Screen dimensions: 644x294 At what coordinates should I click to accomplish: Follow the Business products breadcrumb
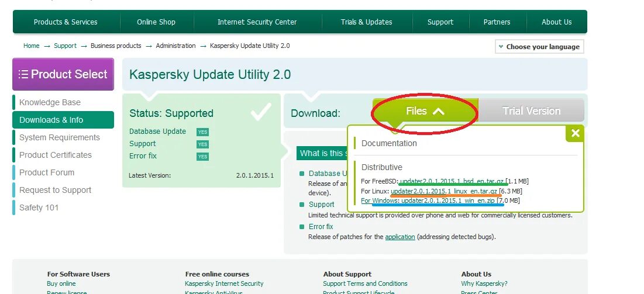(x=116, y=46)
